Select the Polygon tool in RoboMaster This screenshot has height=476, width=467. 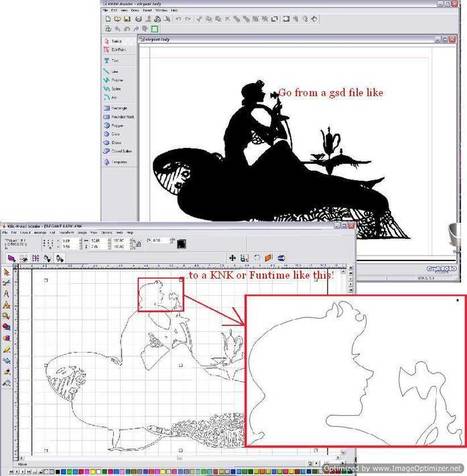coord(114,125)
